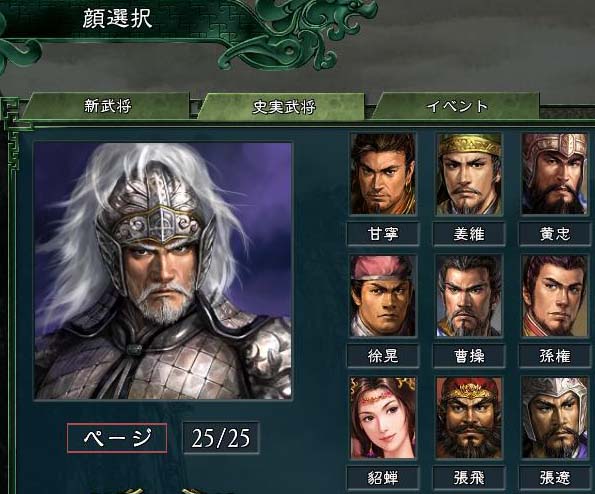Select the 徐晃 portrait with pink headband
This screenshot has height=494, width=595.
pyautogui.click(x=383, y=296)
